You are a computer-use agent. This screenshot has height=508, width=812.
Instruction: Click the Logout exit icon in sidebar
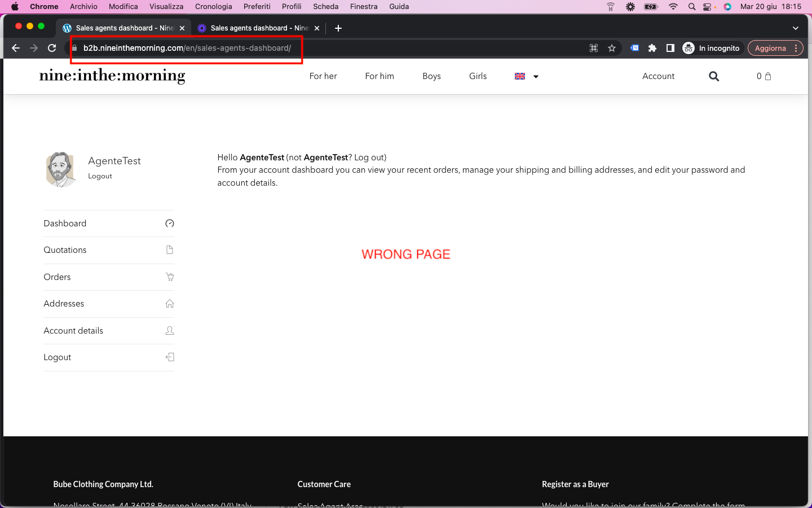click(x=170, y=357)
